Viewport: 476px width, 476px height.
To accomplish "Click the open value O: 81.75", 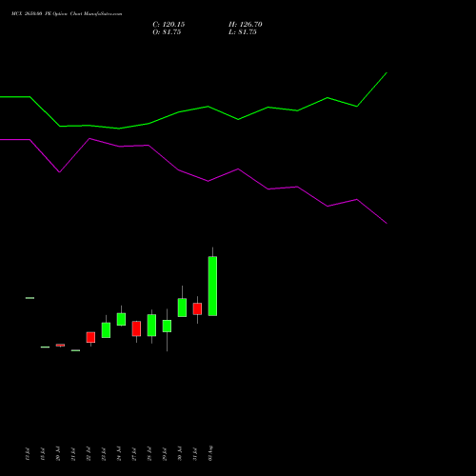I will pos(167,32).
